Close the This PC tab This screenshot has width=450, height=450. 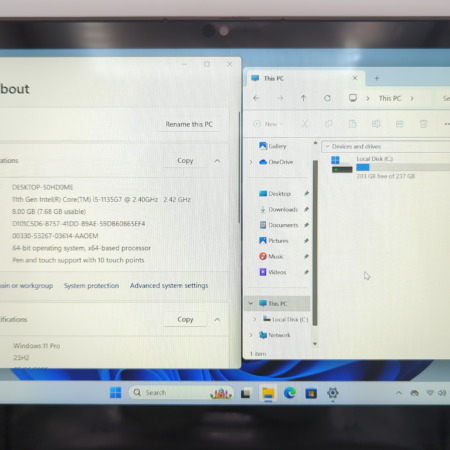pyautogui.click(x=355, y=78)
